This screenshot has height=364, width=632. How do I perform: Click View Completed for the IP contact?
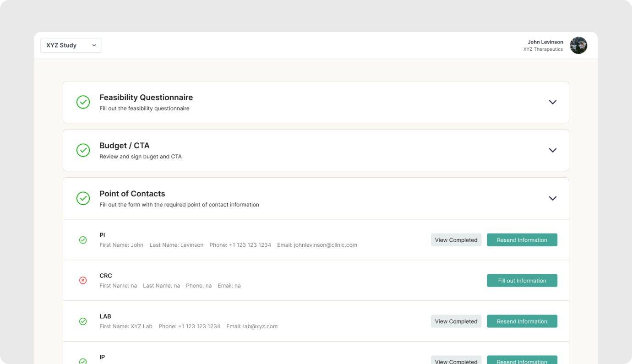pyautogui.click(x=456, y=360)
